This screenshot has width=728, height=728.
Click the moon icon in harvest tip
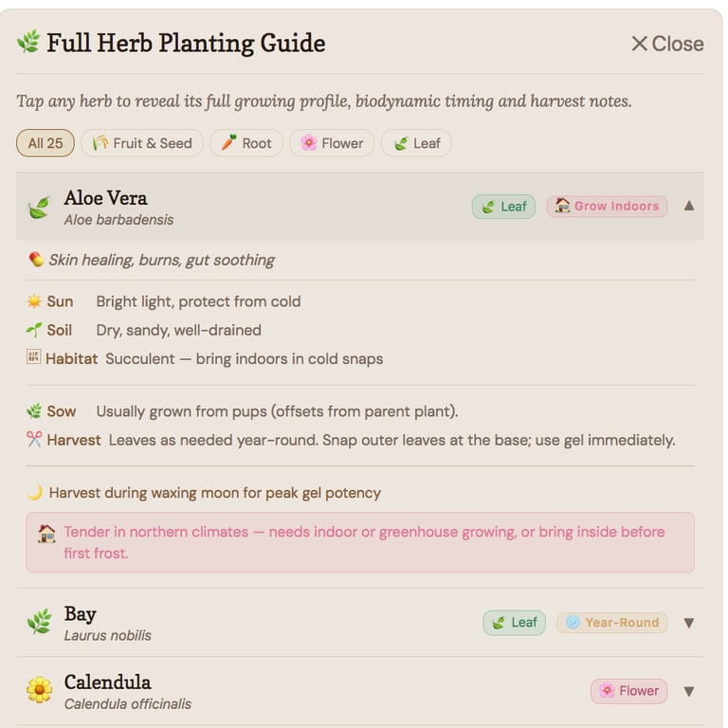tap(34, 493)
